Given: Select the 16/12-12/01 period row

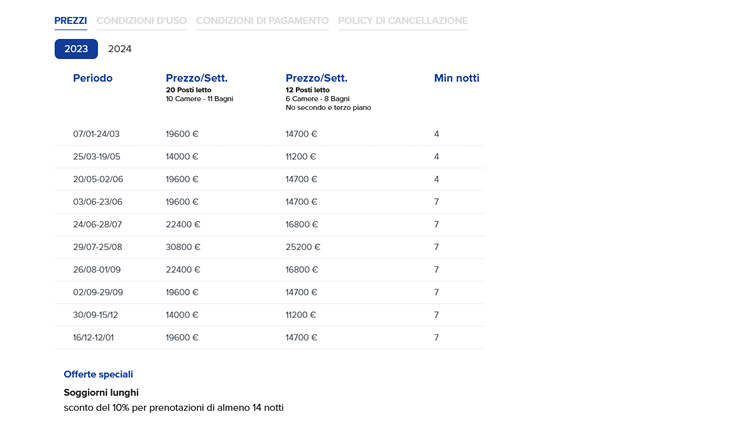Looking at the screenshot, I should 270,338.
